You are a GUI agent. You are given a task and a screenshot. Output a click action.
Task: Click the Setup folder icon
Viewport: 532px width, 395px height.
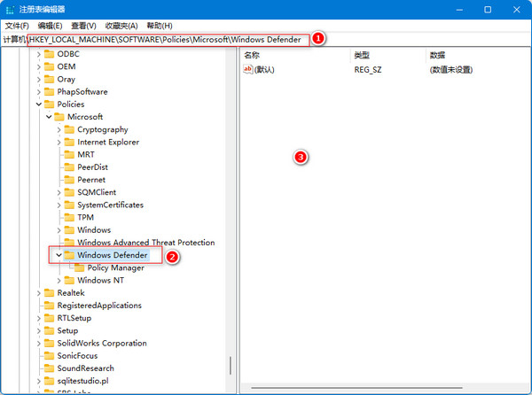49,330
